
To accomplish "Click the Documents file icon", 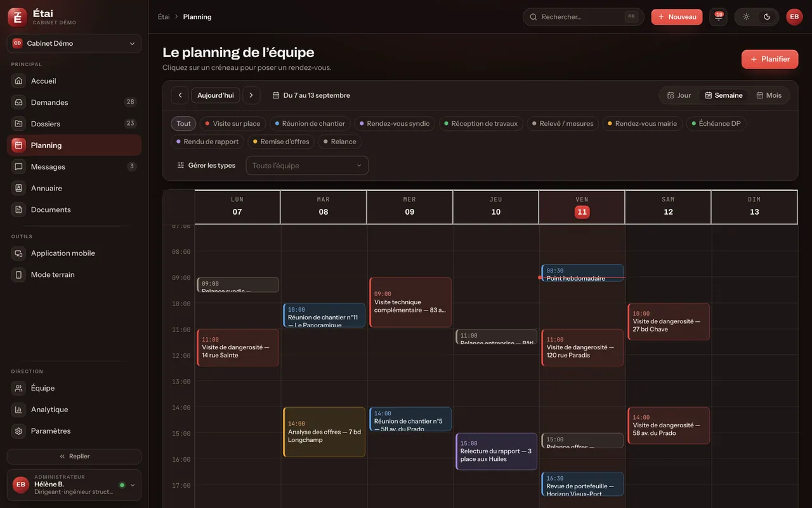I will pyautogui.click(x=18, y=210).
